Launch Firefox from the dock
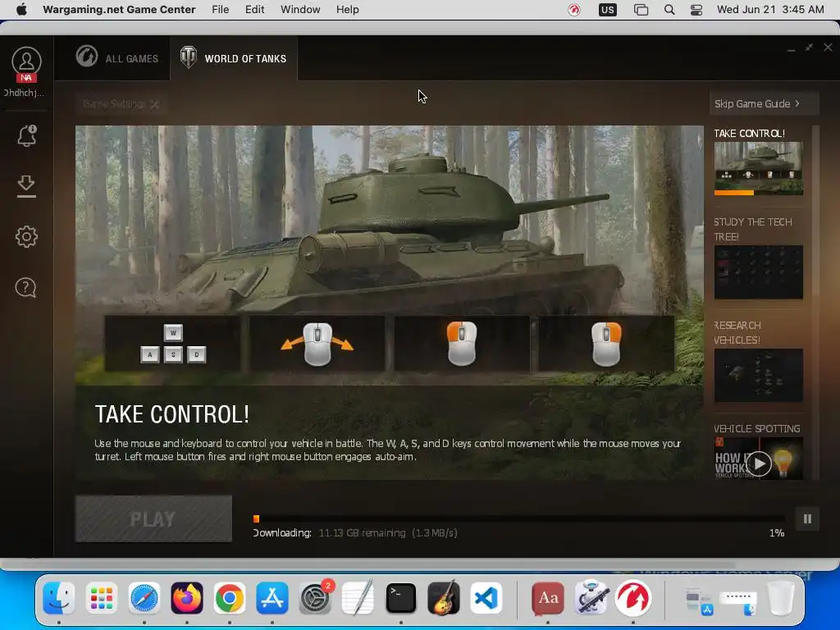This screenshot has width=840, height=630. [x=186, y=598]
